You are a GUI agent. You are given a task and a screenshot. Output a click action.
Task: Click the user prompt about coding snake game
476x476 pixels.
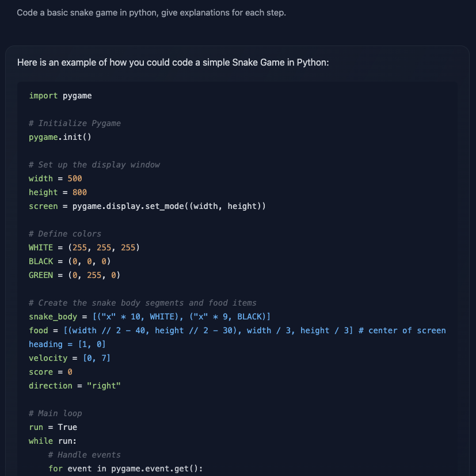click(151, 13)
